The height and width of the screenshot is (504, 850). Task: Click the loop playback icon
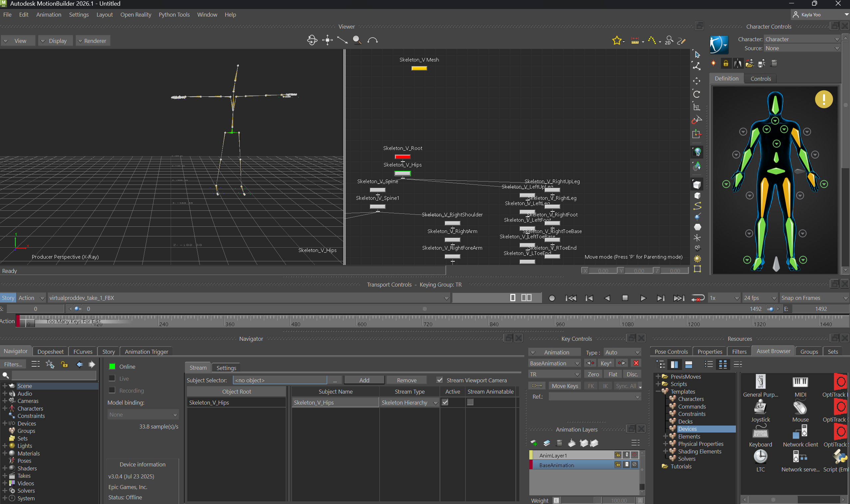point(697,298)
